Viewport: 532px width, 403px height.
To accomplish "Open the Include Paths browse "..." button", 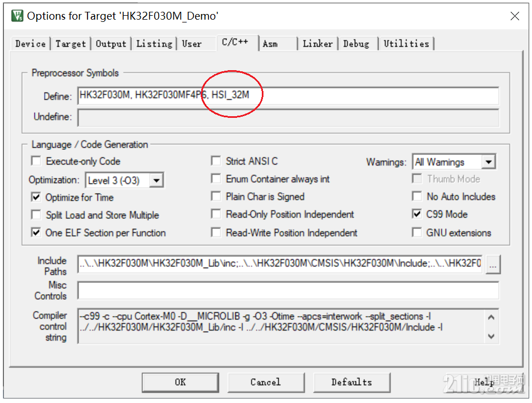I will (492, 264).
